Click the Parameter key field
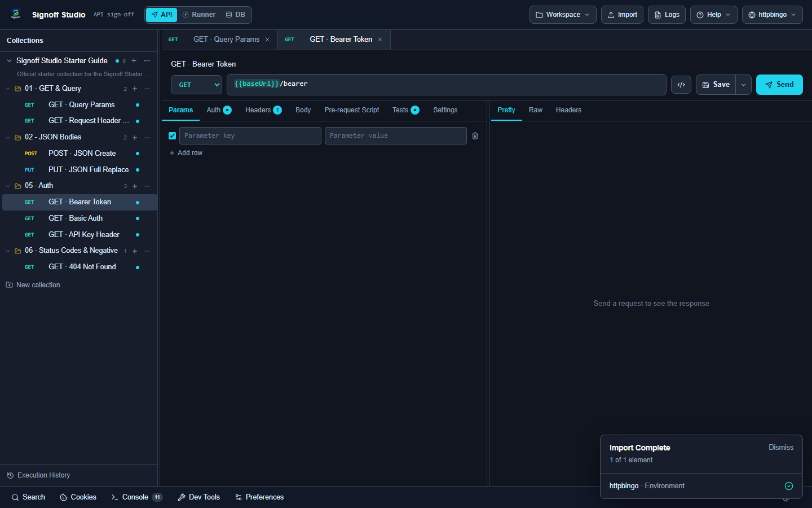 pyautogui.click(x=250, y=136)
